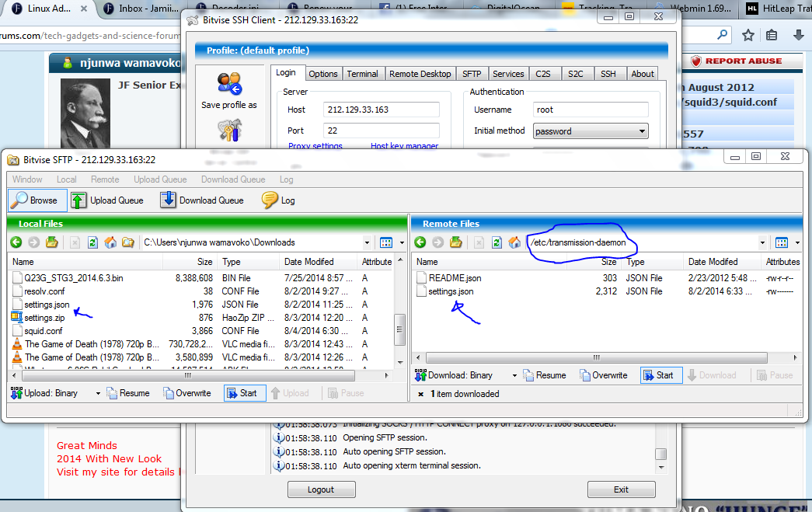Click the Save profile as icon
The image size is (812, 512).
(229, 84)
